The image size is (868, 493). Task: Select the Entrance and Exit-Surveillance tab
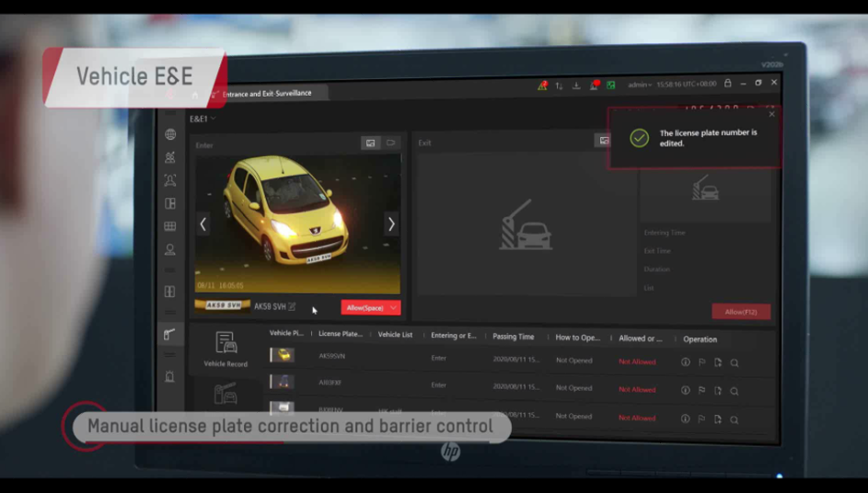pyautogui.click(x=267, y=94)
